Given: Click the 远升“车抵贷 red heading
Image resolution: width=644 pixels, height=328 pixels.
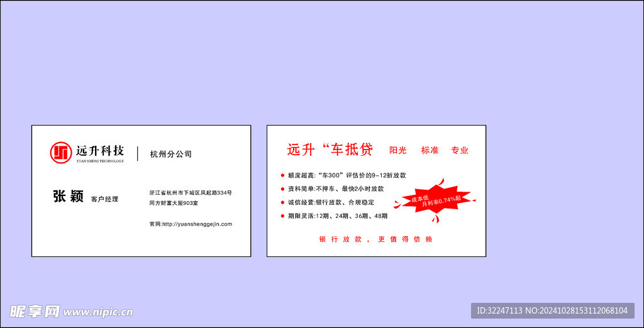Looking at the screenshot, I should (x=330, y=150).
